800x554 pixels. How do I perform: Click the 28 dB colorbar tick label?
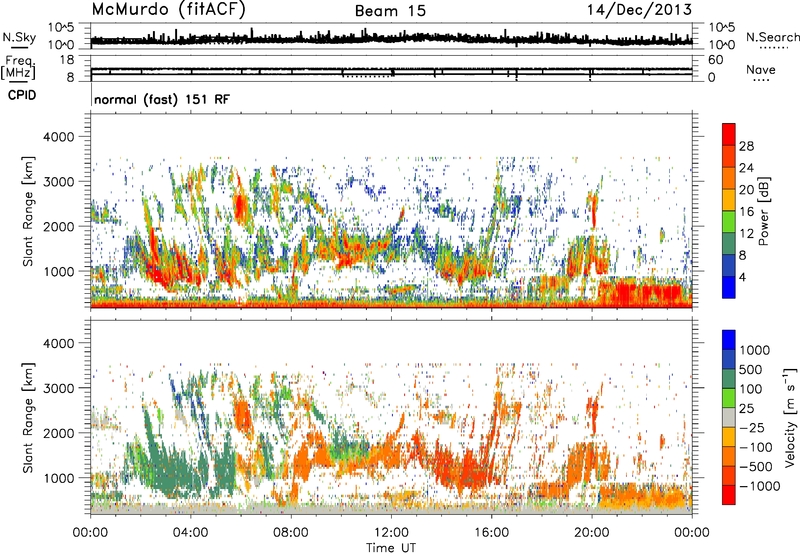(746, 146)
